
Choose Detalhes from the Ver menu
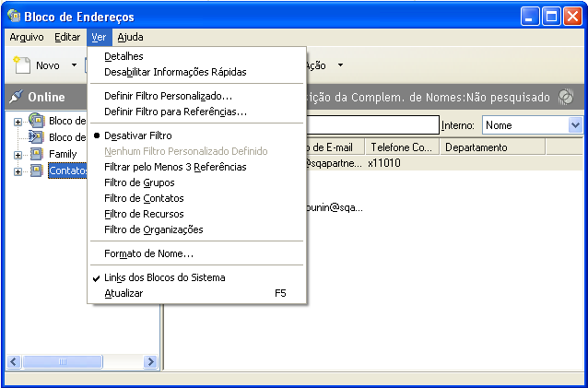197,56
